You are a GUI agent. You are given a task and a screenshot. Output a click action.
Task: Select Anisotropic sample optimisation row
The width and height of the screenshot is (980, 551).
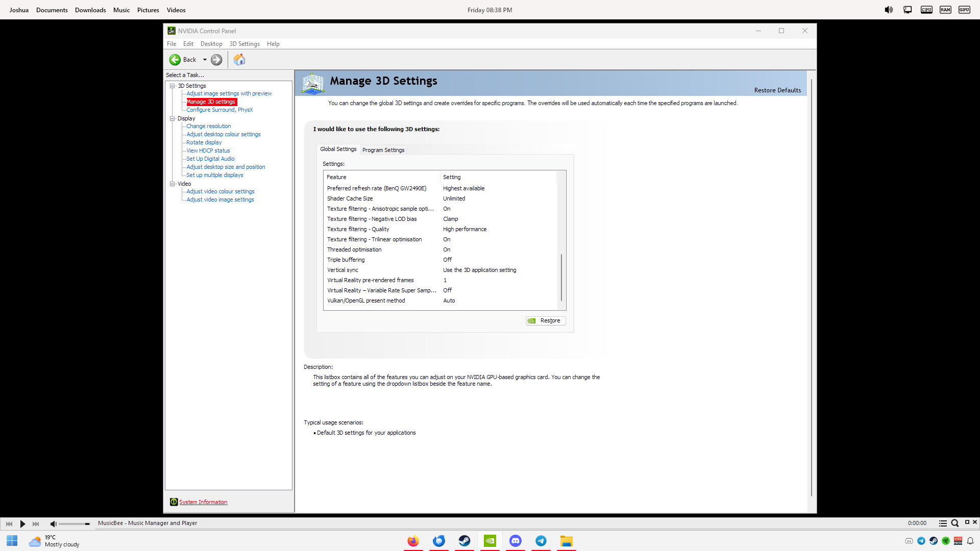441,209
